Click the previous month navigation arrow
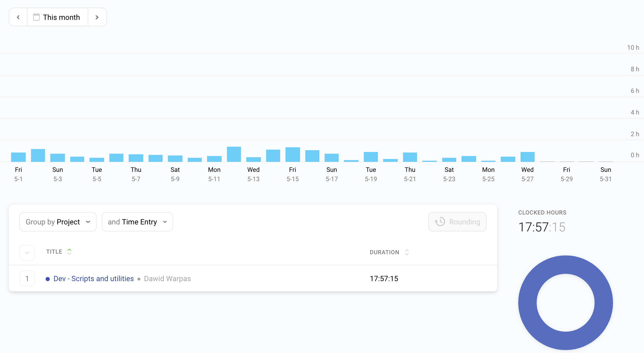Image resolution: width=644 pixels, height=353 pixels. (18, 18)
